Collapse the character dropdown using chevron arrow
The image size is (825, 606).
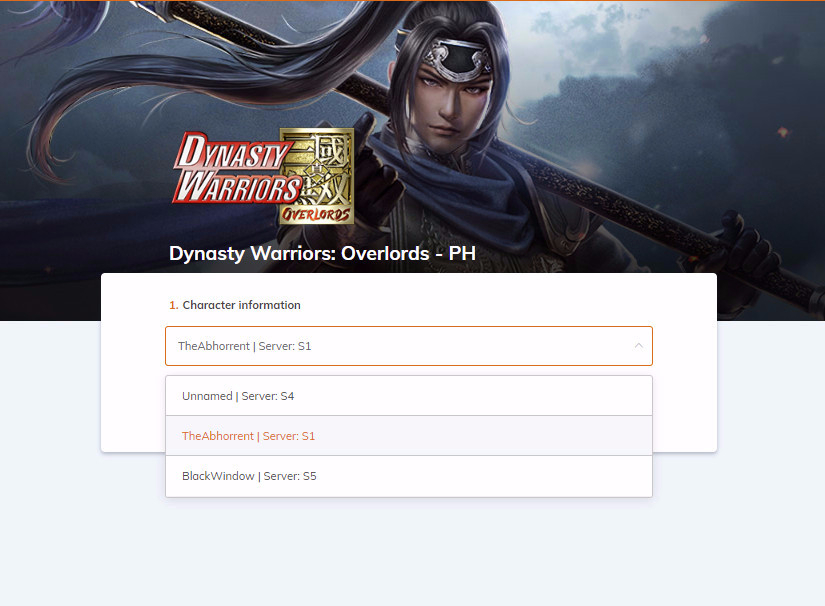point(638,346)
